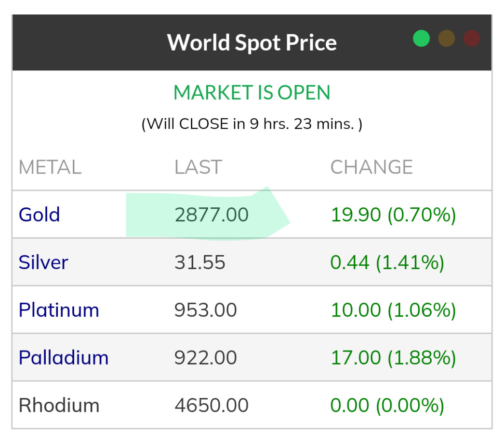Click Gold change value 19.90 (0.70%)
The width and height of the screenshot is (504, 434).
(393, 215)
